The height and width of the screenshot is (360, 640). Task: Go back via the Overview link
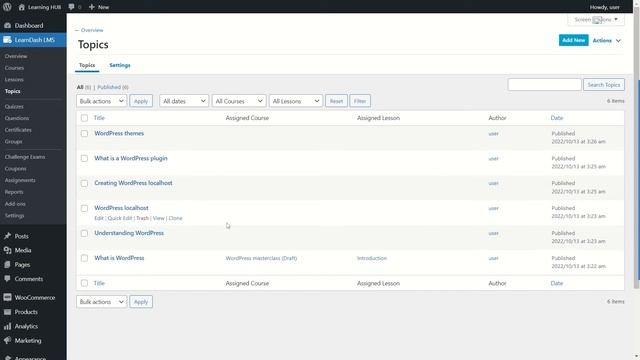[x=89, y=30]
